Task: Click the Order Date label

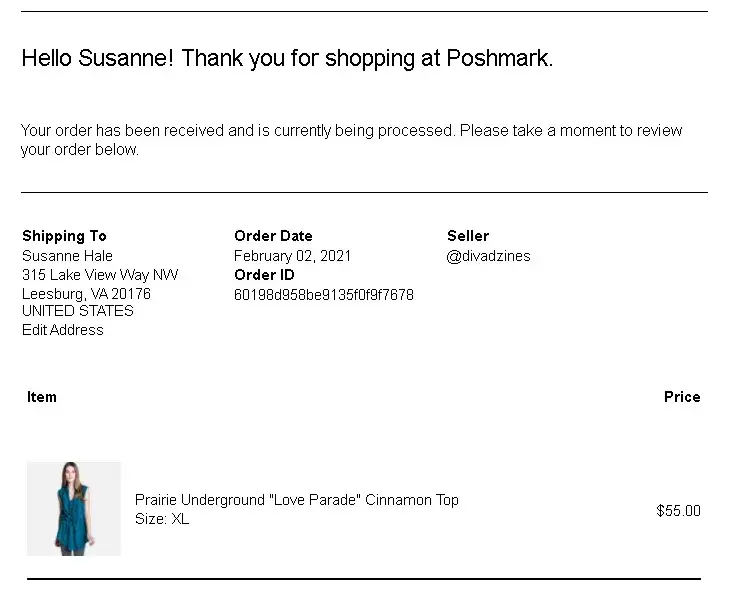Action: point(273,236)
